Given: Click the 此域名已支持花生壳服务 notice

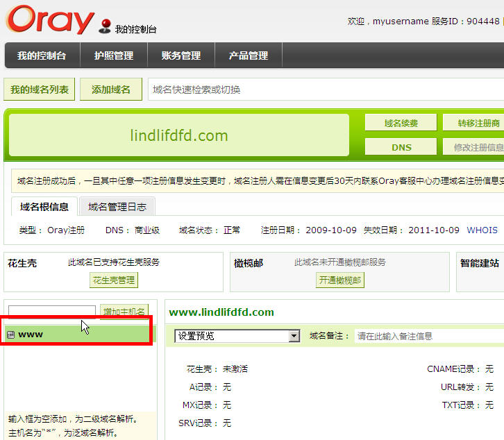Looking at the screenshot, I should [114, 262].
